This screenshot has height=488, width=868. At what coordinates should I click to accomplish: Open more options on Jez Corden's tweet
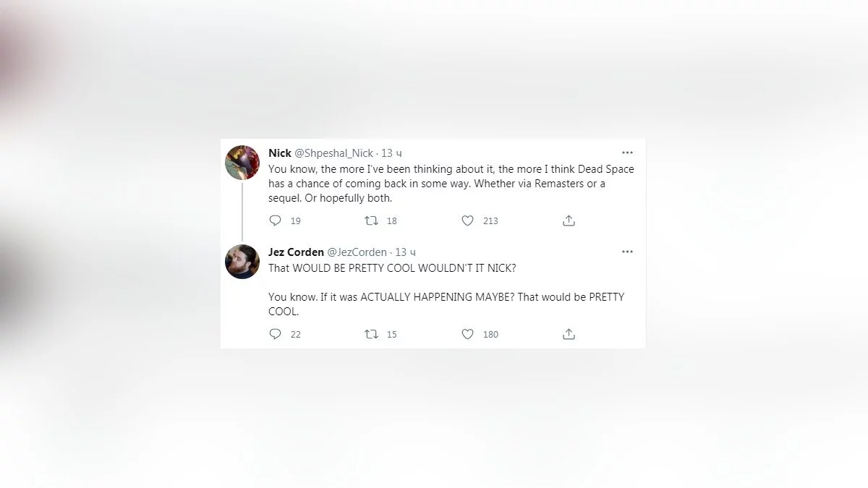[627, 252]
